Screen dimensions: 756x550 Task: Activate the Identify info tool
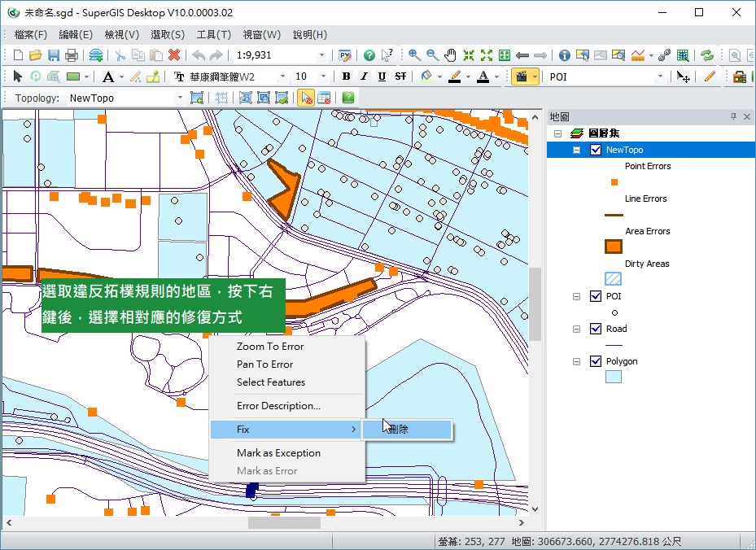[x=564, y=55]
